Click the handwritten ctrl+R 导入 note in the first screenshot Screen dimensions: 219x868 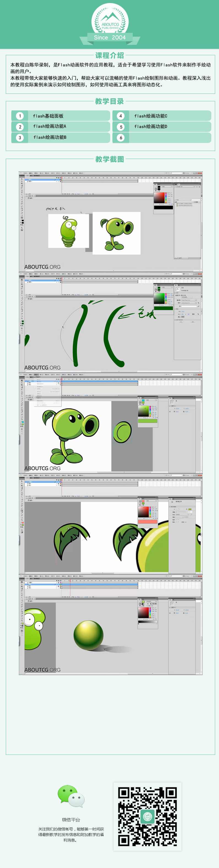click(x=55, y=209)
